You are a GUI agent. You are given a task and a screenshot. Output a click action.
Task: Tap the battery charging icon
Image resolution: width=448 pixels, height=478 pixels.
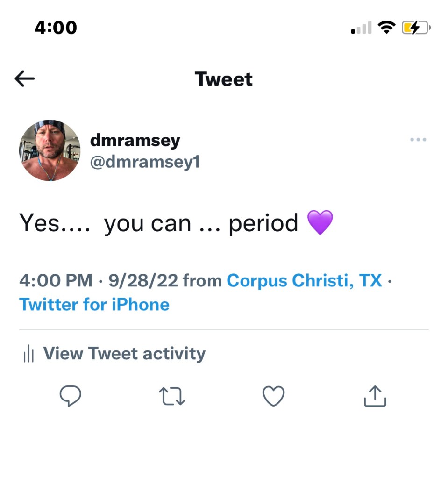(x=416, y=29)
